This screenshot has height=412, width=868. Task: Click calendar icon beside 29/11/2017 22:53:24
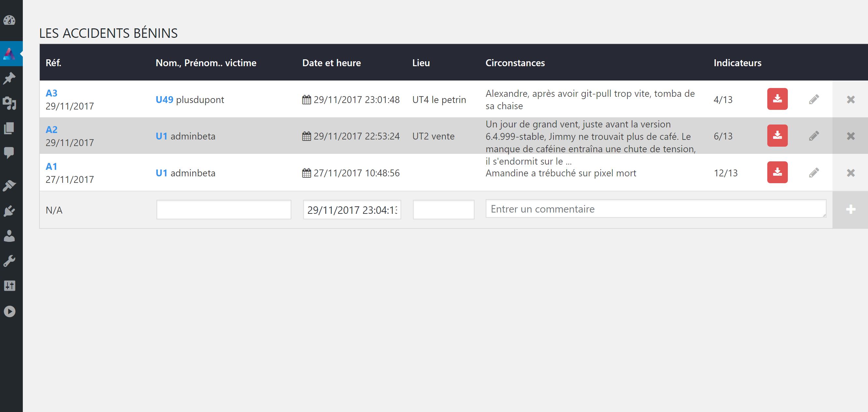pyautogui.click(x=307, y=136)
